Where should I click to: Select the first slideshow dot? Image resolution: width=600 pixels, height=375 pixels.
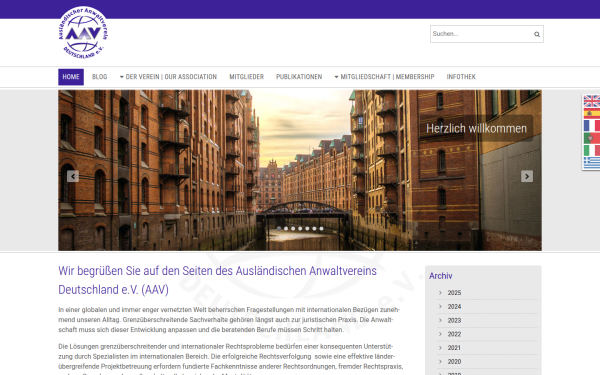coord(279,228)
